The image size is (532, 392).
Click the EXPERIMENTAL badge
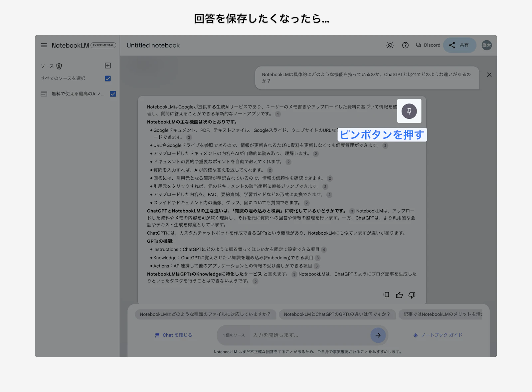(x=103, y=45)
